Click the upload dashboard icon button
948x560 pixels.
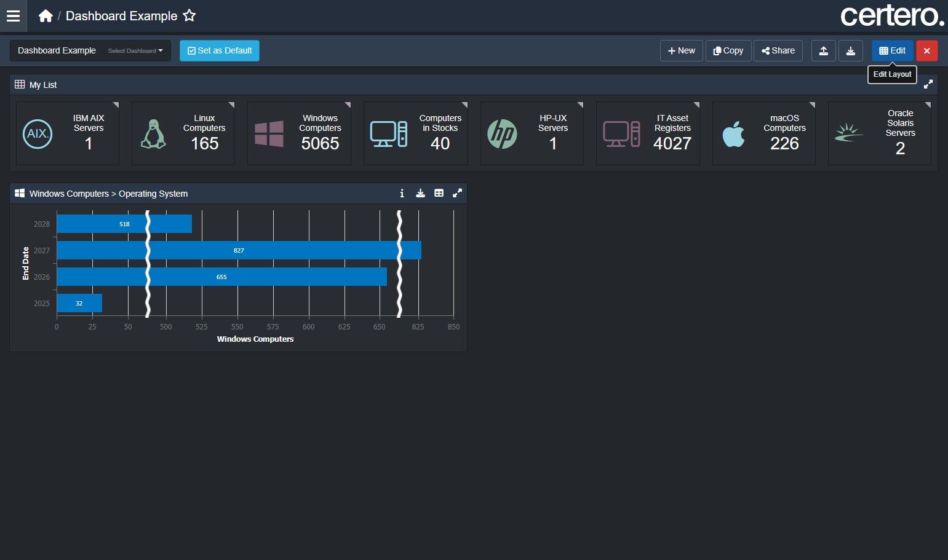point(824,51)
